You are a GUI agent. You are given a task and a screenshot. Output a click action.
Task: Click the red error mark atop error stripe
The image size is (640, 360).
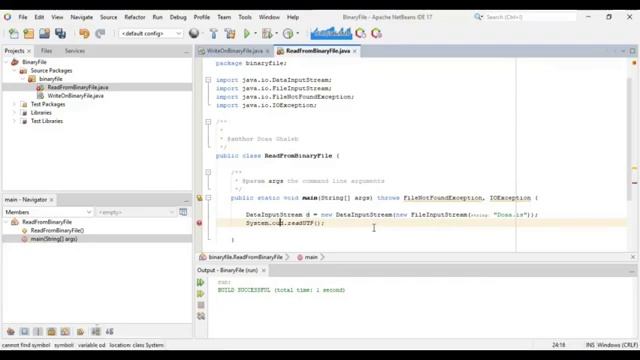coord(634,63)
